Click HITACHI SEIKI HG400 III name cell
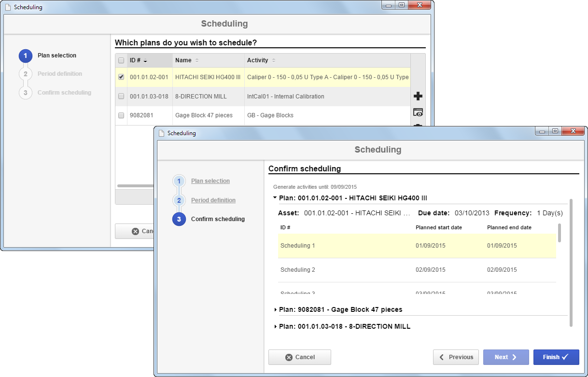The height and width of the screenshot is (377, 588). 208,77
